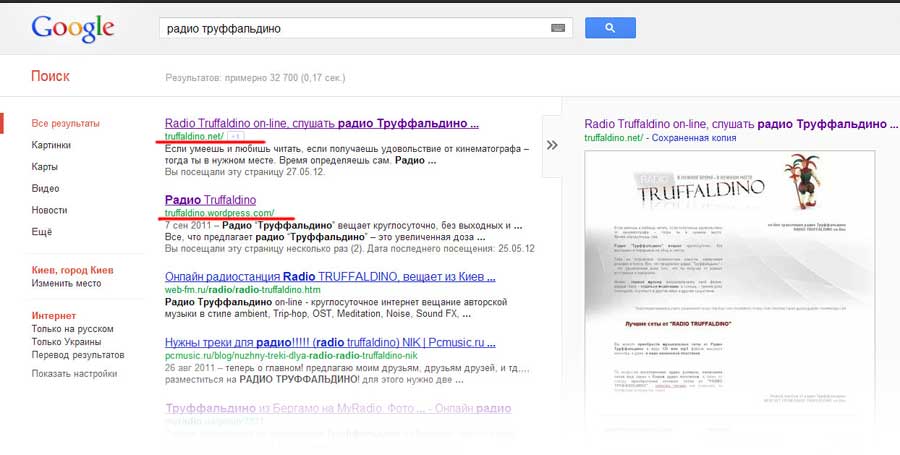The image size is (900, 455).
Task: Click 'Сохраненная копия' cached link in preview
Action: (694, 138)
